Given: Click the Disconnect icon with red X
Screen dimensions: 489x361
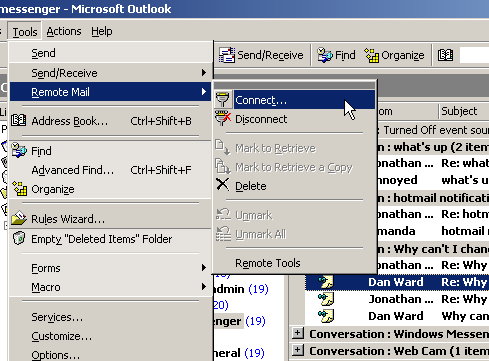Looking at the screenshot, I should coord(223,118).
